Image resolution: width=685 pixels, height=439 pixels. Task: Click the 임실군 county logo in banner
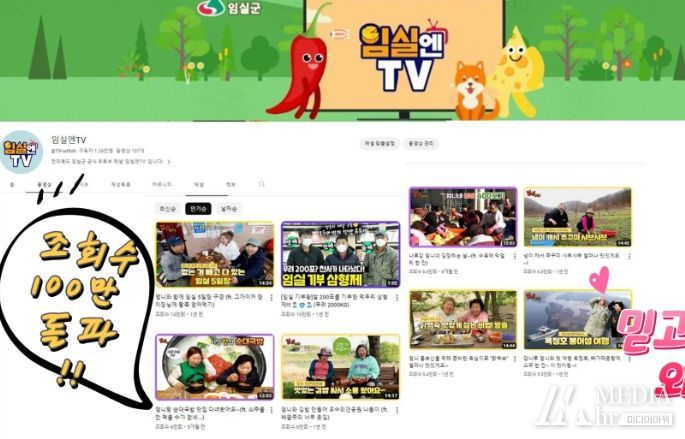pos(229,7)
